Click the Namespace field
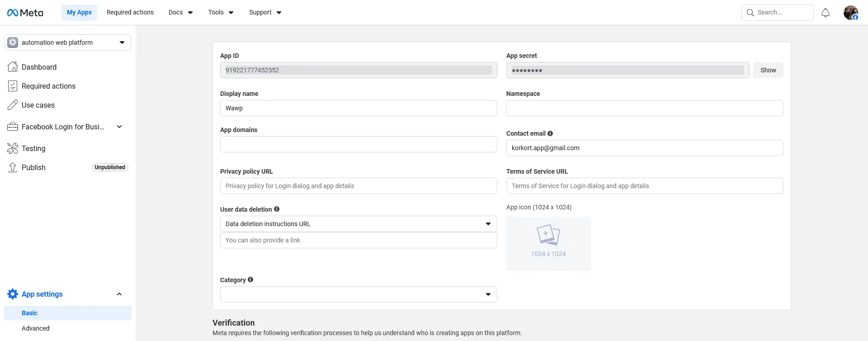868x341 pixels. click(x=645, y=108)
